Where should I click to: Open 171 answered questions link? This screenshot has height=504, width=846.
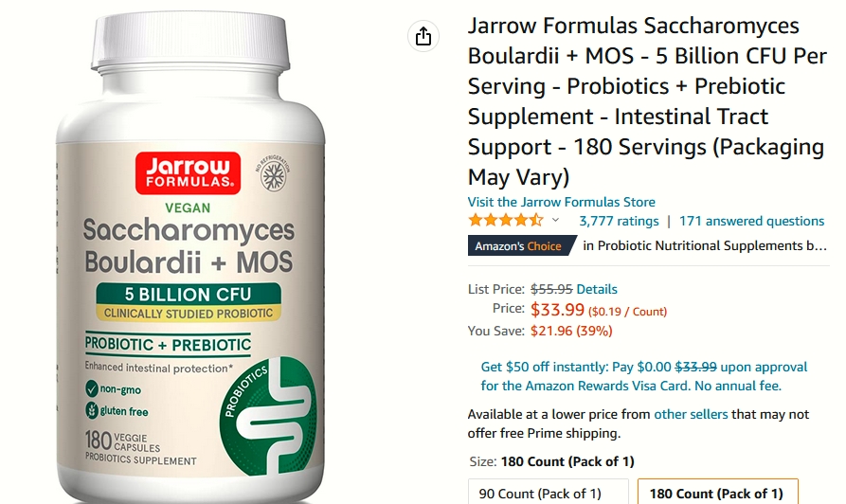click(751, 221)
